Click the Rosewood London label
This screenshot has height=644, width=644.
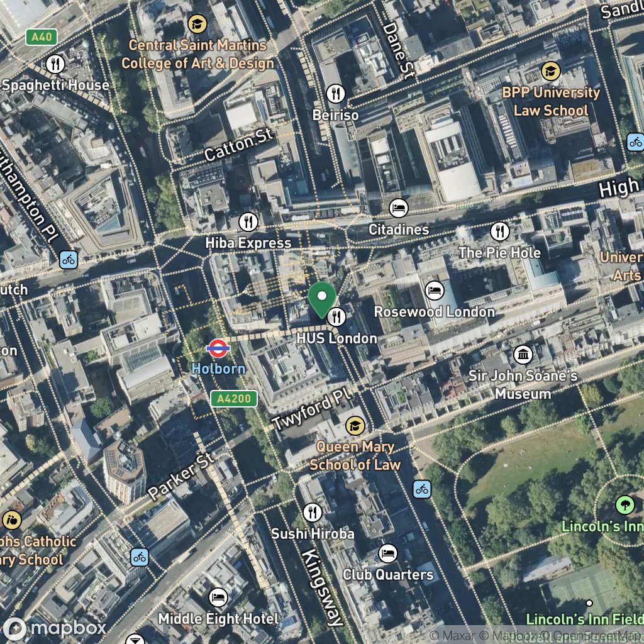pyautogui.click(x=435, y=312)
